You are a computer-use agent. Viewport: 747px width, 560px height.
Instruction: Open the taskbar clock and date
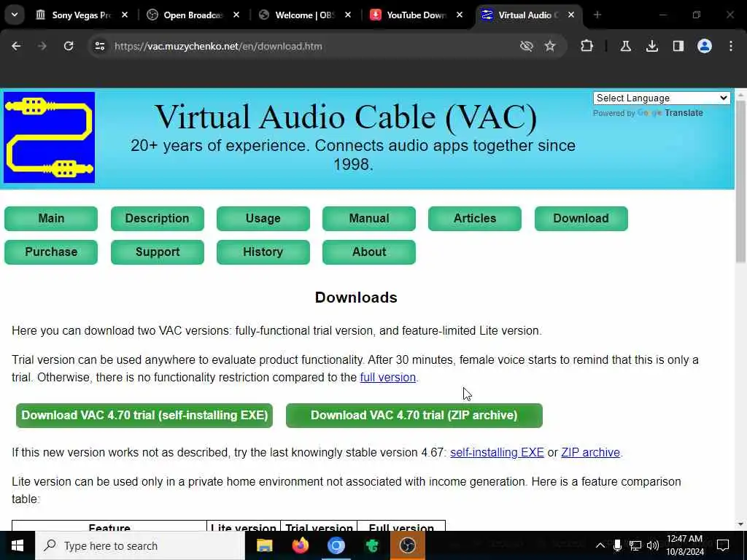click(x=685, y=545)
